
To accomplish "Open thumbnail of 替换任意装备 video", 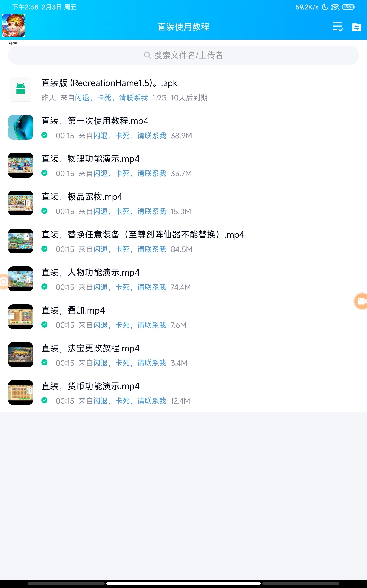I will click(21, 241).
